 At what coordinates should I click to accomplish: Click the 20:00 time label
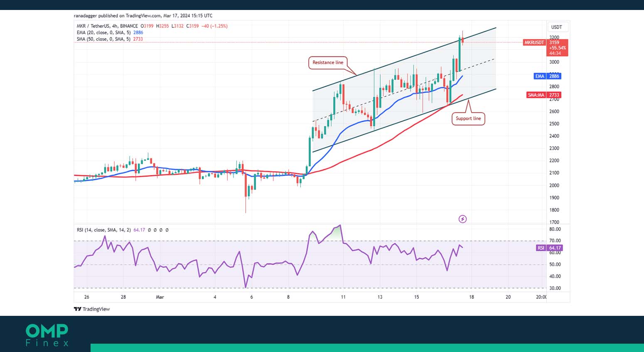click(x=541, y=297)
